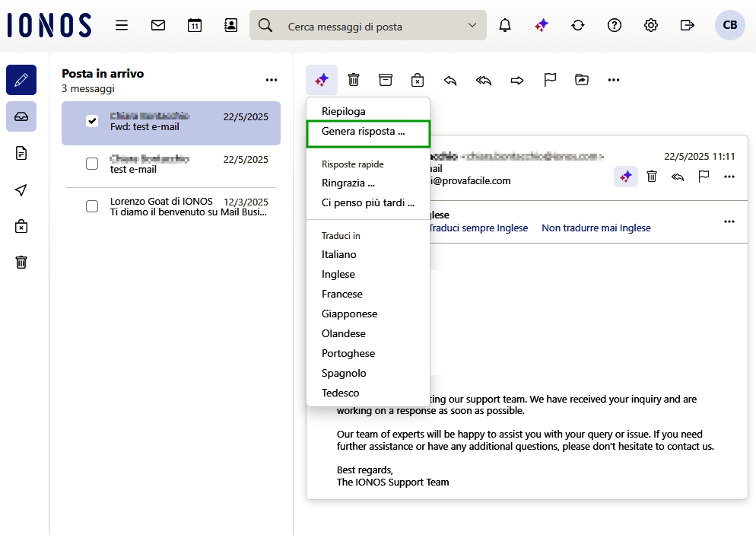Expand the search options dropdown arrow
Image resolution: width=756 pixels, height=535 pixels.
[x=472, y=25]
